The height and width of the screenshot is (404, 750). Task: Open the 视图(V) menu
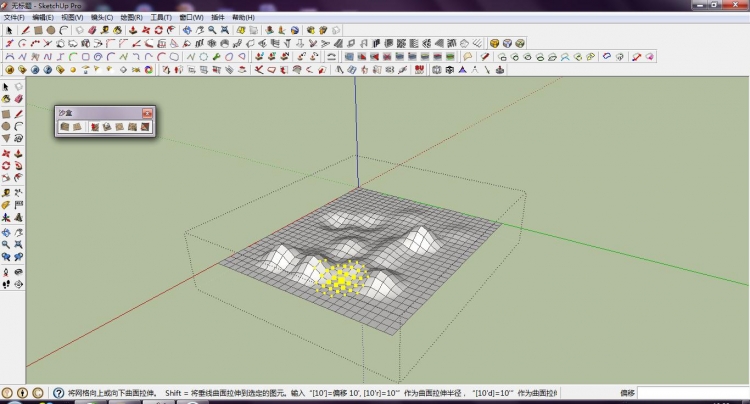pyautogui.click(x=72, y=18)
